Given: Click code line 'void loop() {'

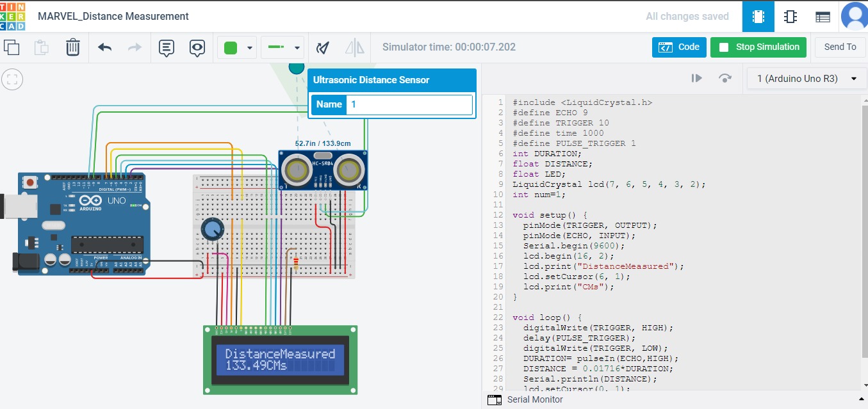Looking at the screenshot, I should pyautogui.click(x=547, y=317).
